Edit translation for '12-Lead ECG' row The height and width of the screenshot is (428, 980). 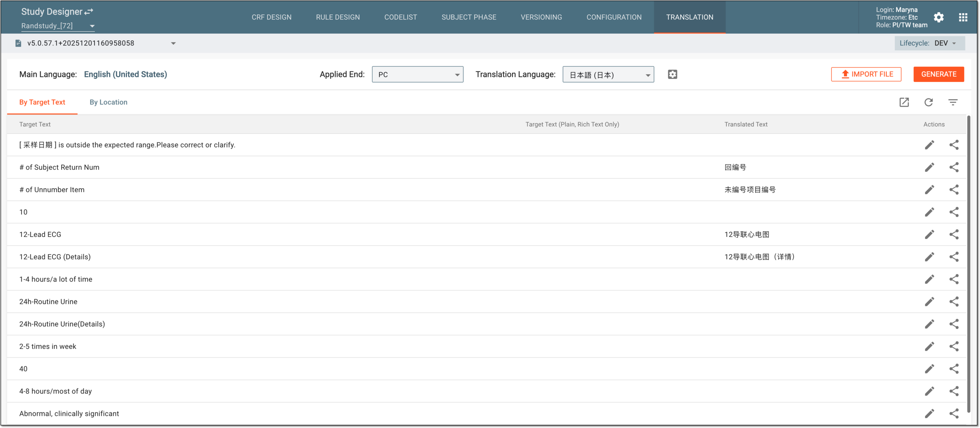(x=929, y=235)
